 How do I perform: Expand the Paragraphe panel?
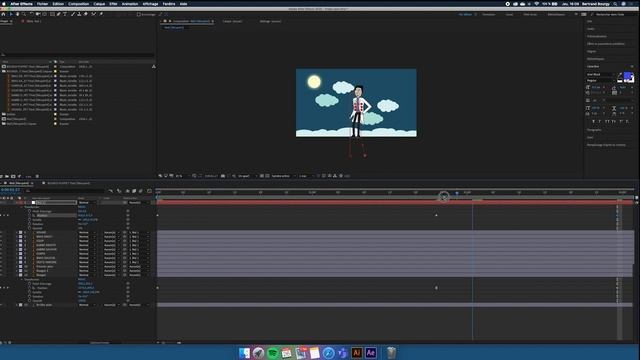pyautogui.click(x=594, y=130)
